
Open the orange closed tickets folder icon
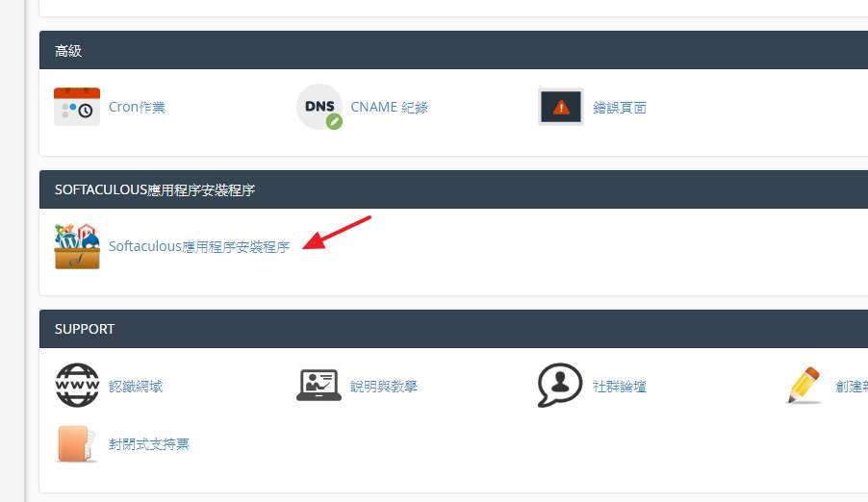point(77,443)
